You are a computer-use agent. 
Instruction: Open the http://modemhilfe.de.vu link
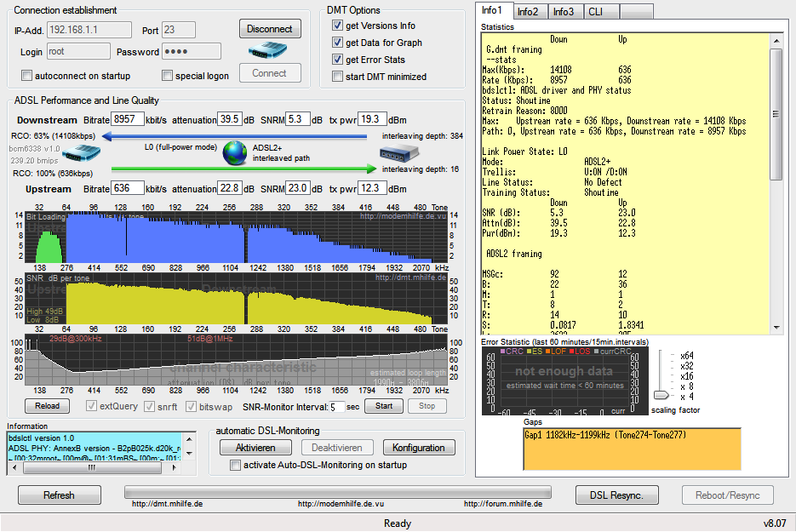tap(341, 504)
